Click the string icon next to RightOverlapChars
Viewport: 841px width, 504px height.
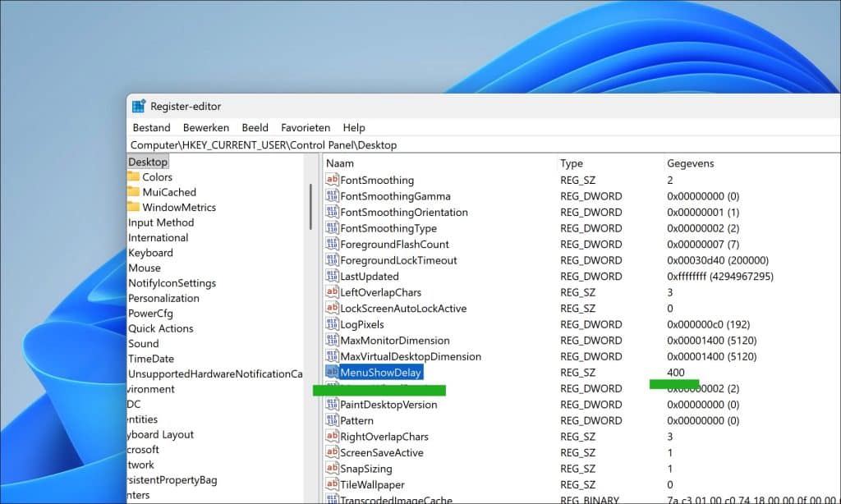coord(332,437)
